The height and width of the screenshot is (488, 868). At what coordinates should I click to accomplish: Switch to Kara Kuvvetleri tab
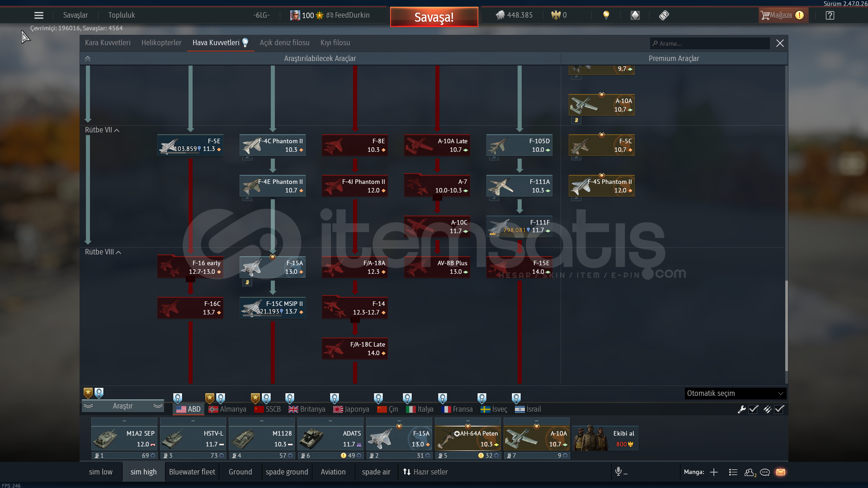pyautogui.click(x=108, y=43)
